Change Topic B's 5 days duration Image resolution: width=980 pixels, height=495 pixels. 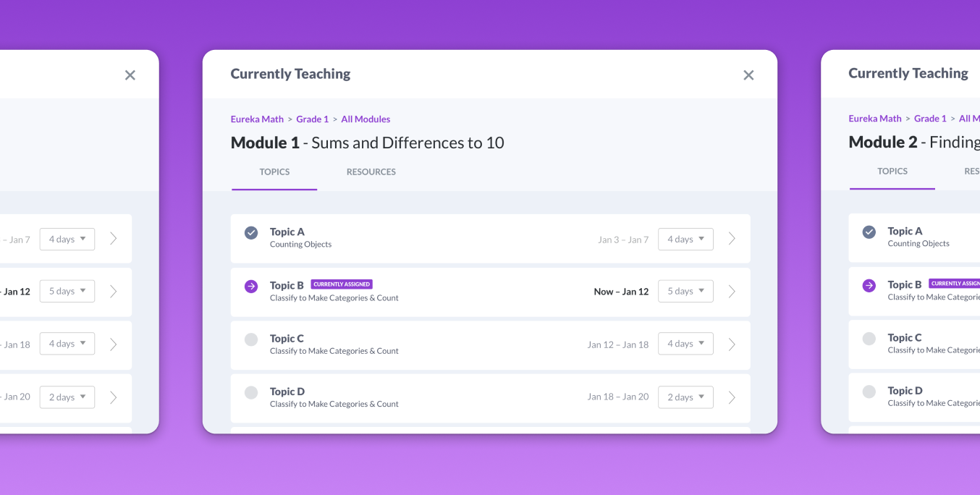click(x=685, y=291)
